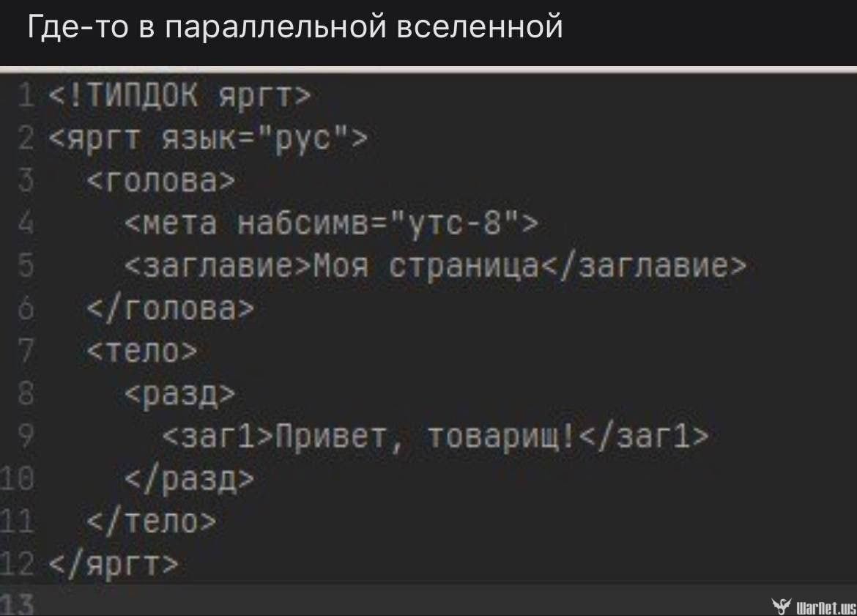
Task: Click the closing '</разд>' tag on line 10
Action: tap(189, 479)
